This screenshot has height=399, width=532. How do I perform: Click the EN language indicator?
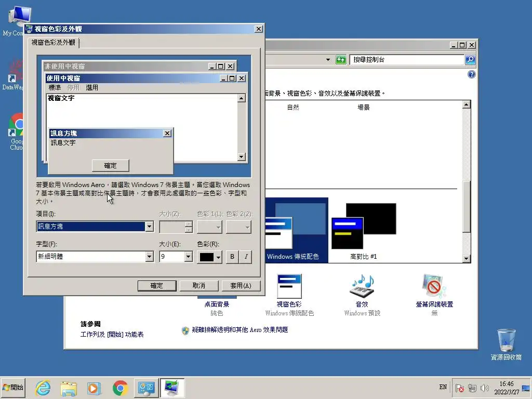click(x=443, y=387)
